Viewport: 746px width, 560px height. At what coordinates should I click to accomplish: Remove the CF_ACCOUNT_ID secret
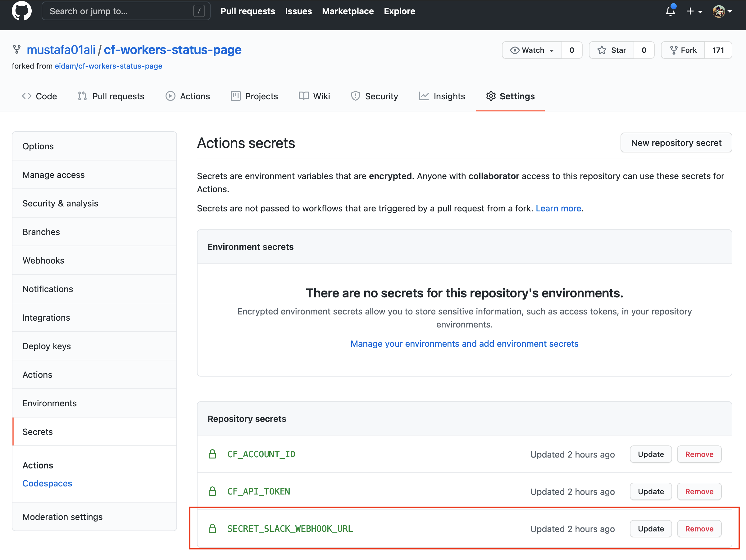coord(699,454)
